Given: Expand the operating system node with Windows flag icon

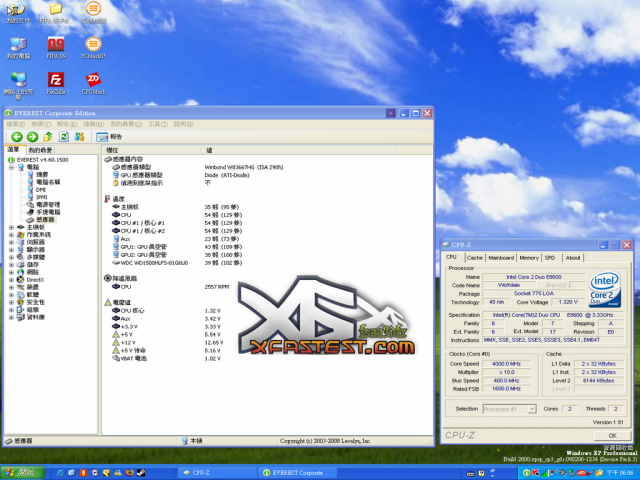Looking at the screenshot, I should [x=11, y=235].
